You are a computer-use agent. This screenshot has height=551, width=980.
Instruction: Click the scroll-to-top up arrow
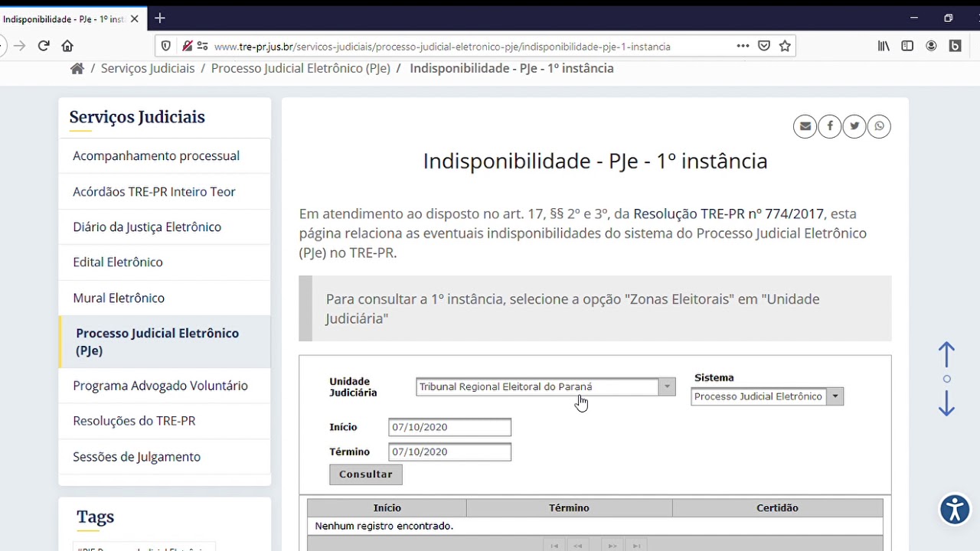(x=946, y=354)
